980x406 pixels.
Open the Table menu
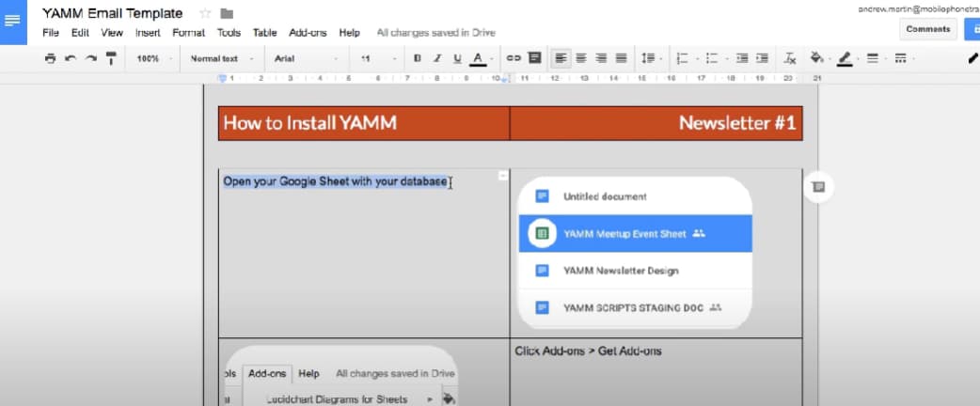coord(265,33)
